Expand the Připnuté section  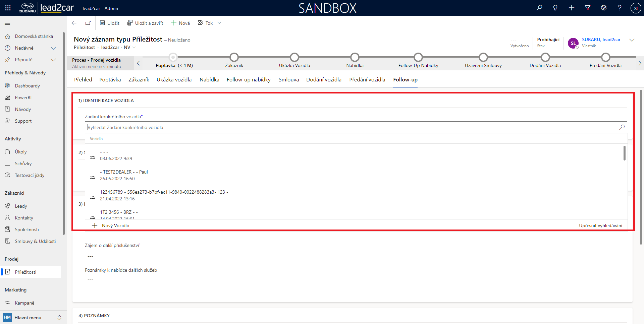tap(53, 60)
